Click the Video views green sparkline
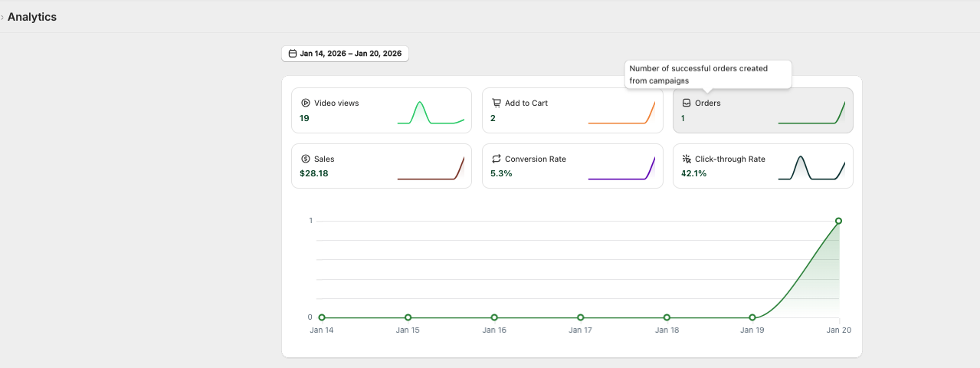 point(431,112)
